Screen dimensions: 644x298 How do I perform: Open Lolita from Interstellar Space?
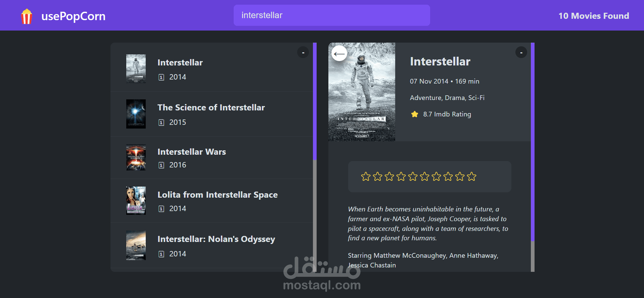212,201
